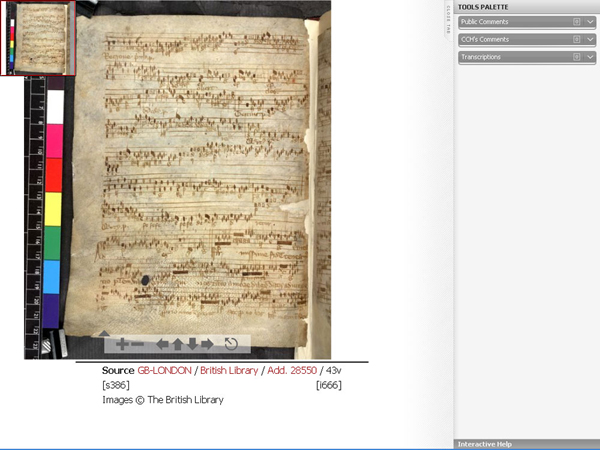600x450 pixels.
Task: Collapse the image toolbar with the small triangle
Action: pos(104,333)
